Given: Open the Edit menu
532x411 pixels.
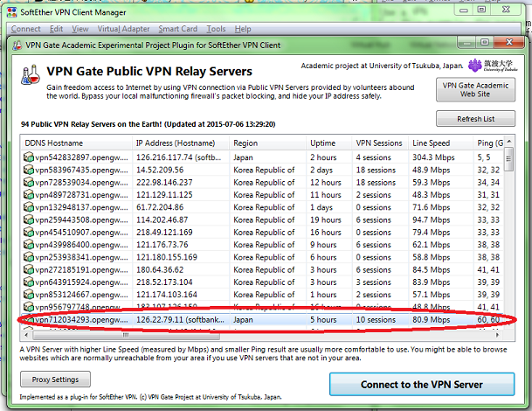Looking at the screenshot, I should (56, 29).
